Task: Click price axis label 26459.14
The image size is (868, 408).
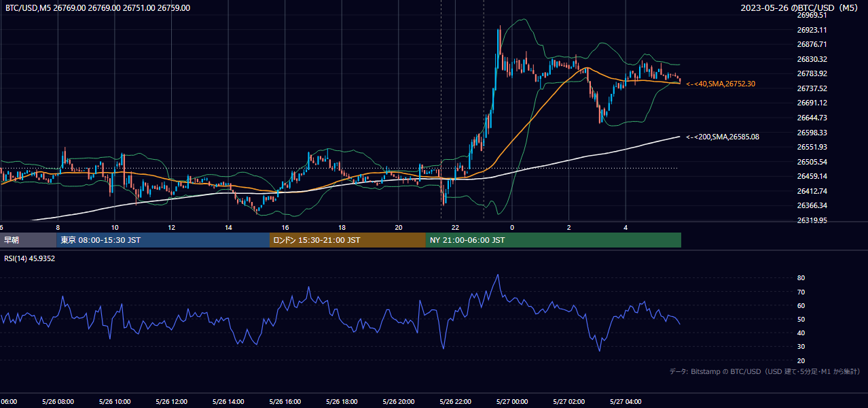Action: pyautogui.click(x=812, y=176)
